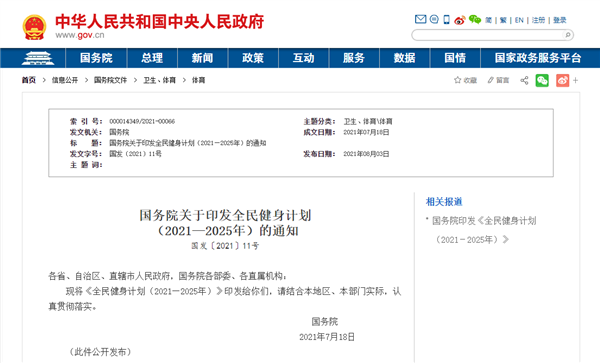
Task: Click the mobile phone icon in header
Action: coord(447,20)
